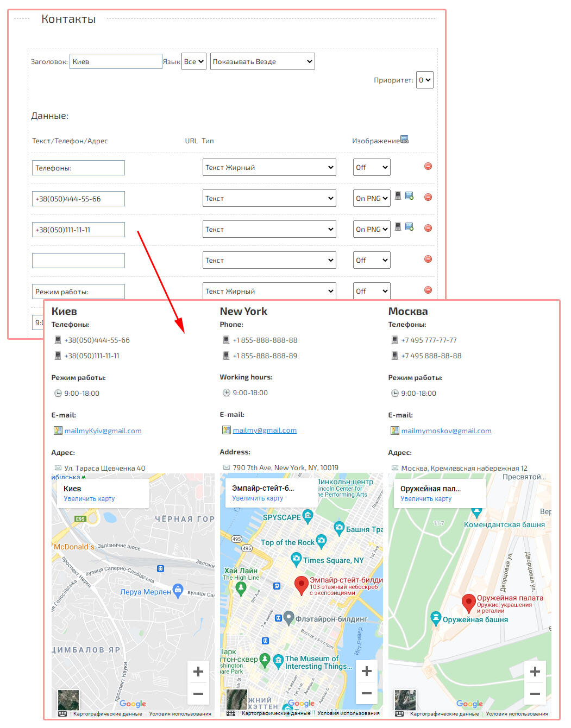
Task: Open the "Приоритет" dropdown
Action: click(424, 80)
